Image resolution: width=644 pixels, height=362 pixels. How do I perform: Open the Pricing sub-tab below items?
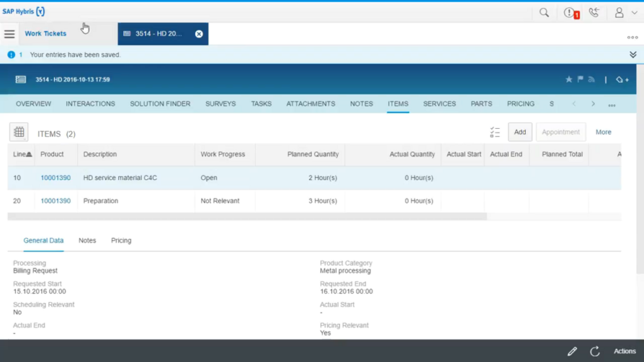[x=121, y=240]
